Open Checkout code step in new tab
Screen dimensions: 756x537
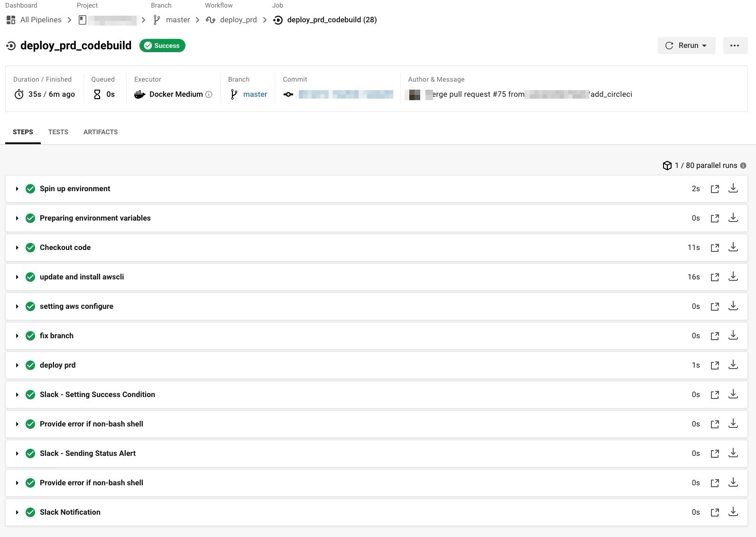(715, 248)
